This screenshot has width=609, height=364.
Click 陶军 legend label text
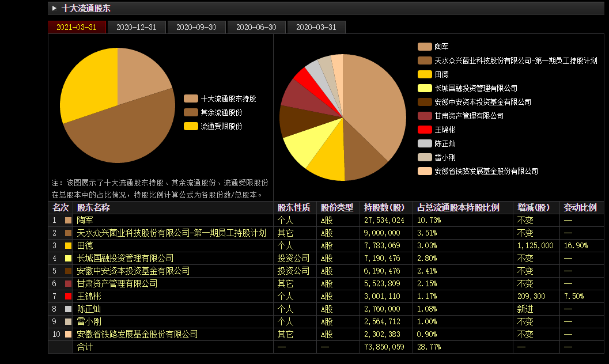[x=441, y=47]
